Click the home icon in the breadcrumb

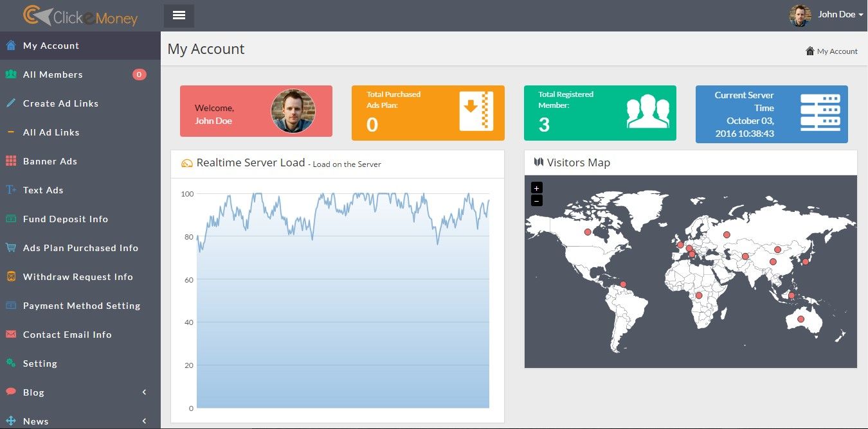pos(810,51)
